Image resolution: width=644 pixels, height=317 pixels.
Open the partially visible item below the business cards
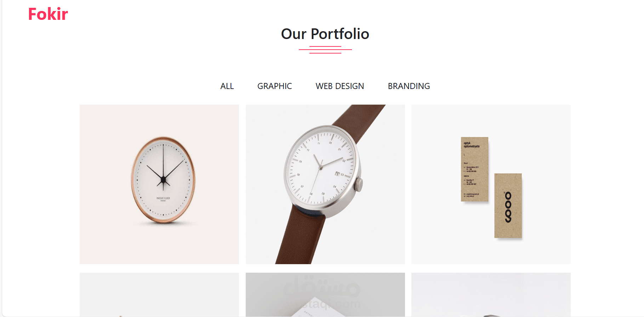[491, 294]
